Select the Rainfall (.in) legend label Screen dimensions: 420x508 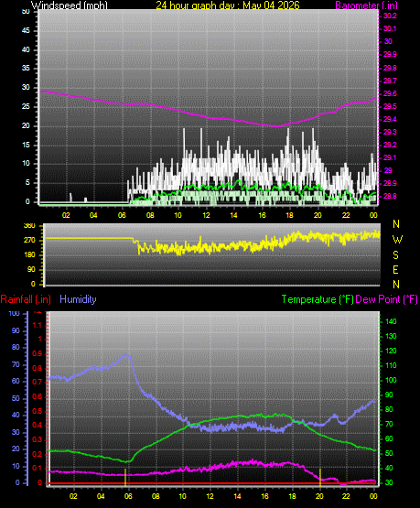click(26, 299)
